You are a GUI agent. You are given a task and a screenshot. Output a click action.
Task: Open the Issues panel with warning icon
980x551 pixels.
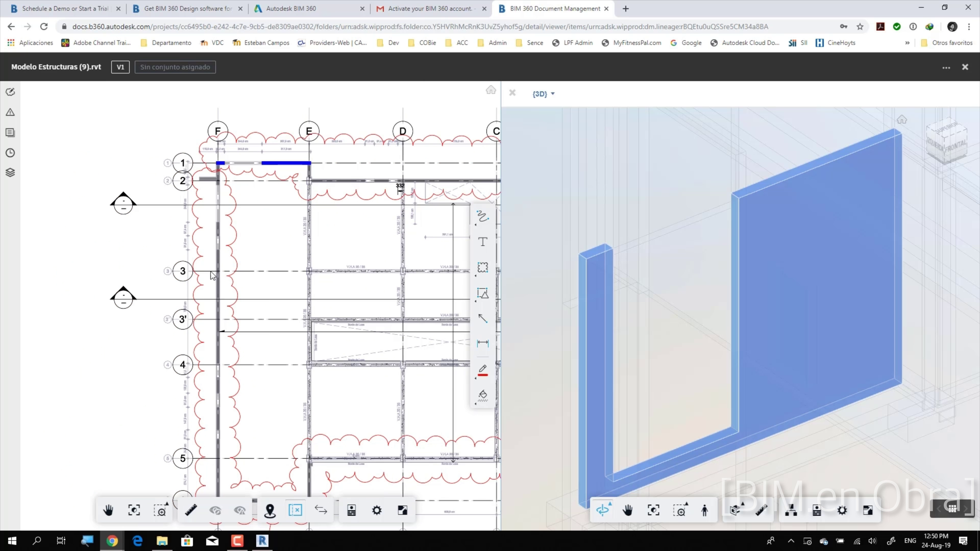pyautogui.click(x=10, y=112)
